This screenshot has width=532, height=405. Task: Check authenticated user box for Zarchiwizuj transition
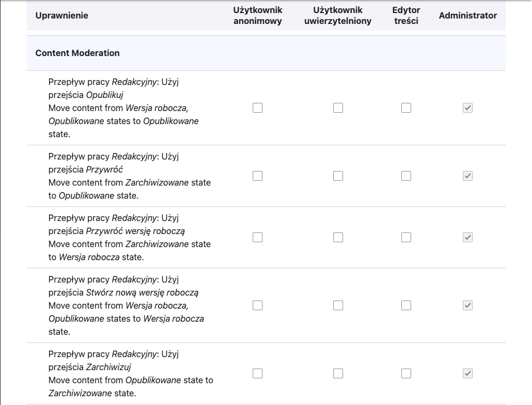[x=338, y=373]
